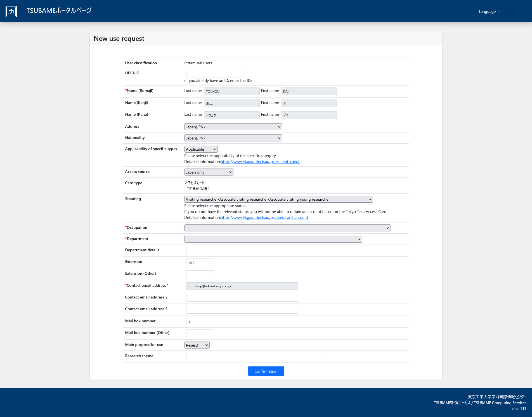Click the Mail box number field
Screen dimensions: 532x417
pos(200,322)
